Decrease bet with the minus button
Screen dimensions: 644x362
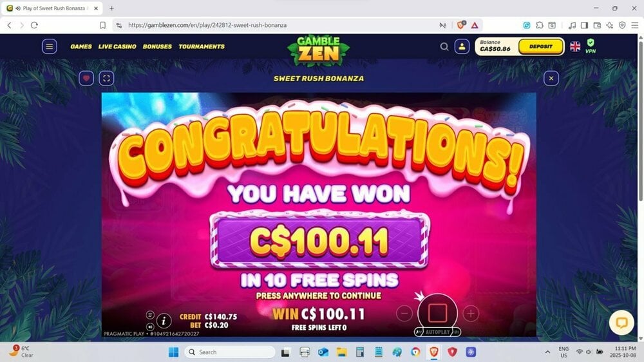404,314
